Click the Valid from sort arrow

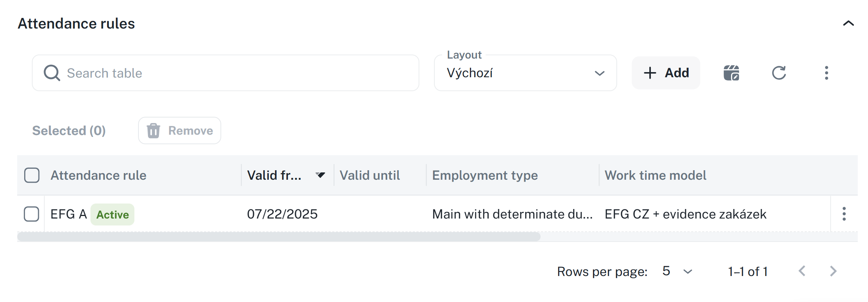(x=320, y=175)
